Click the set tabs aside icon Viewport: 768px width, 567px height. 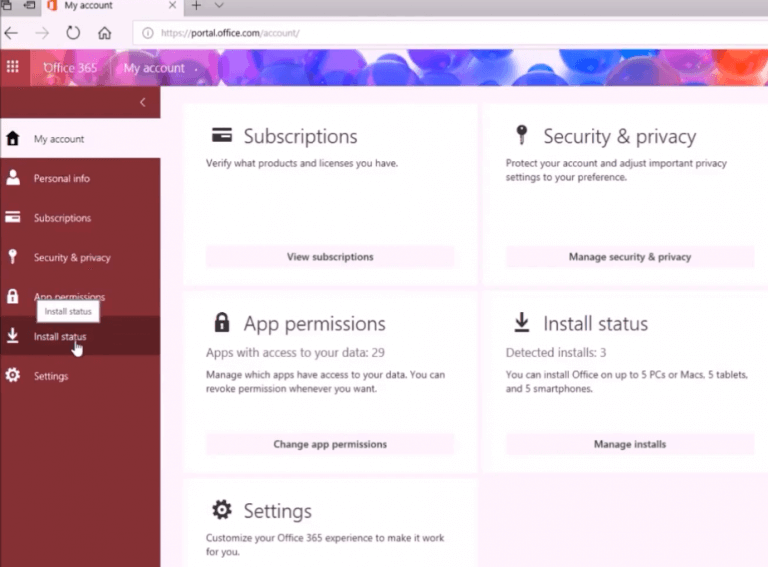click(x=29, y=5)
